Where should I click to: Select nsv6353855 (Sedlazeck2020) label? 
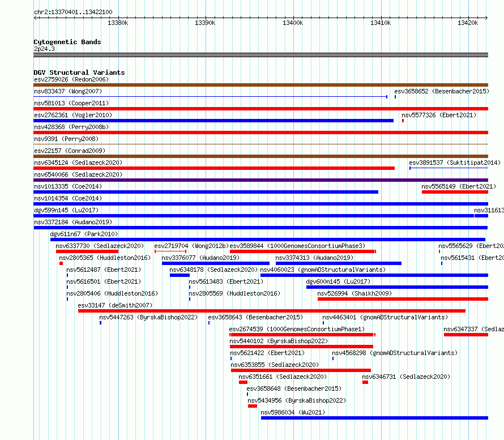tap(275, 365)
